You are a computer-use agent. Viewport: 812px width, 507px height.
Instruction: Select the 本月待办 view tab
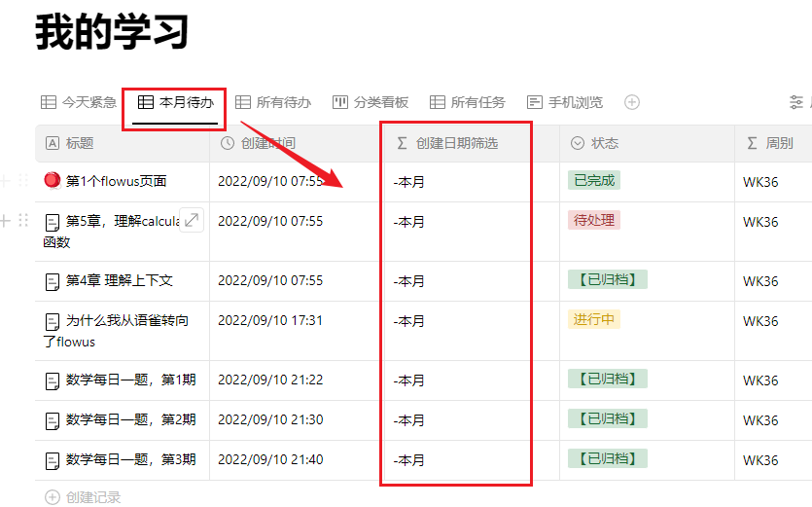pyautogui.click(x=176, y=102)
